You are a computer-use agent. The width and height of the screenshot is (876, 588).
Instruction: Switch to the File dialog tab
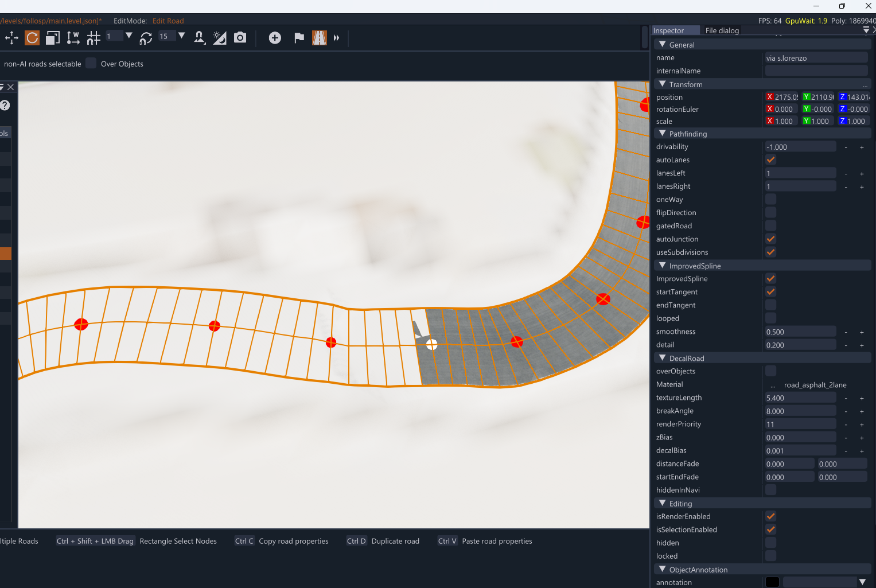click(722, 30)
